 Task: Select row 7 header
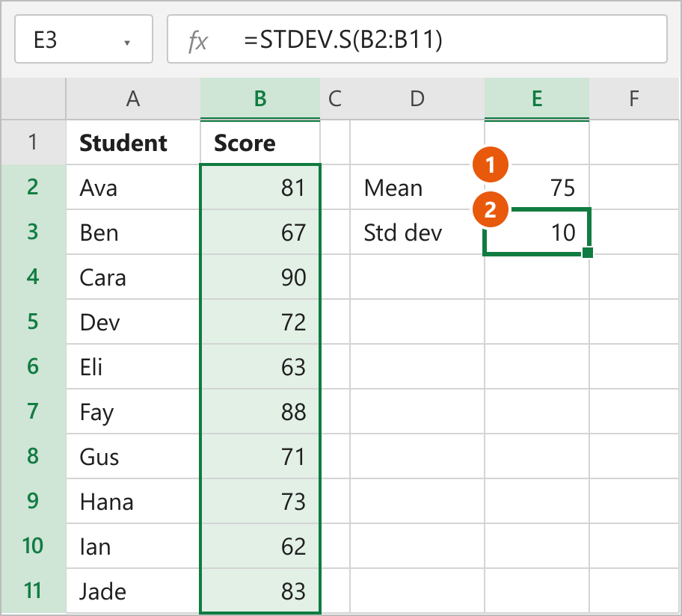click(x=33, y=411)
